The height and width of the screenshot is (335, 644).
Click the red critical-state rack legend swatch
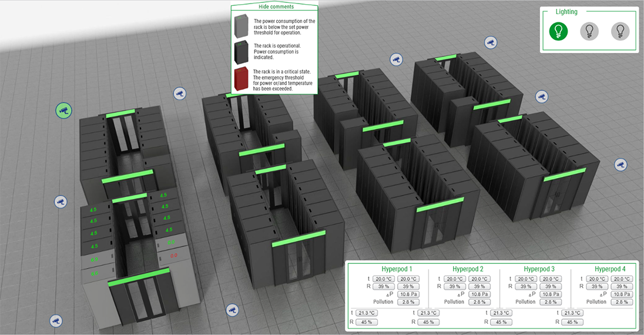(x=241, y=79)
